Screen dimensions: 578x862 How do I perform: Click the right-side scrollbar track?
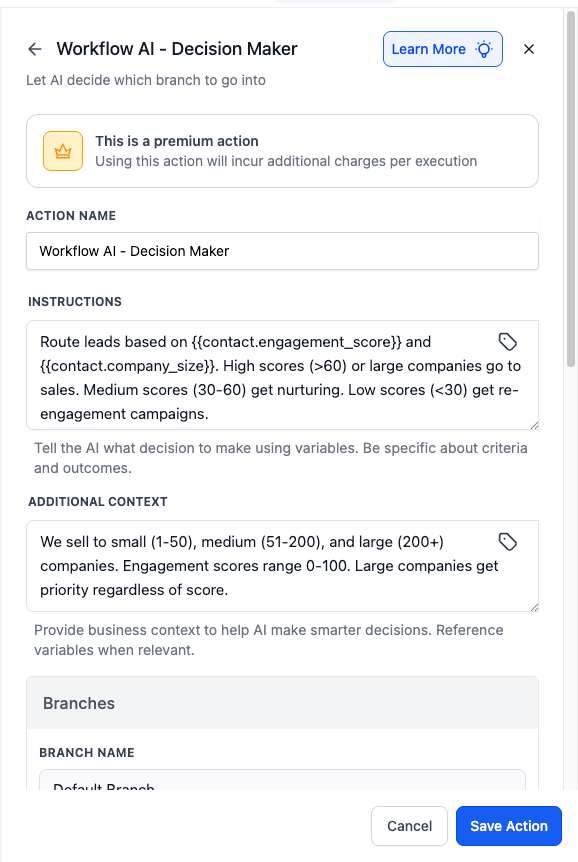coord(571,400)
